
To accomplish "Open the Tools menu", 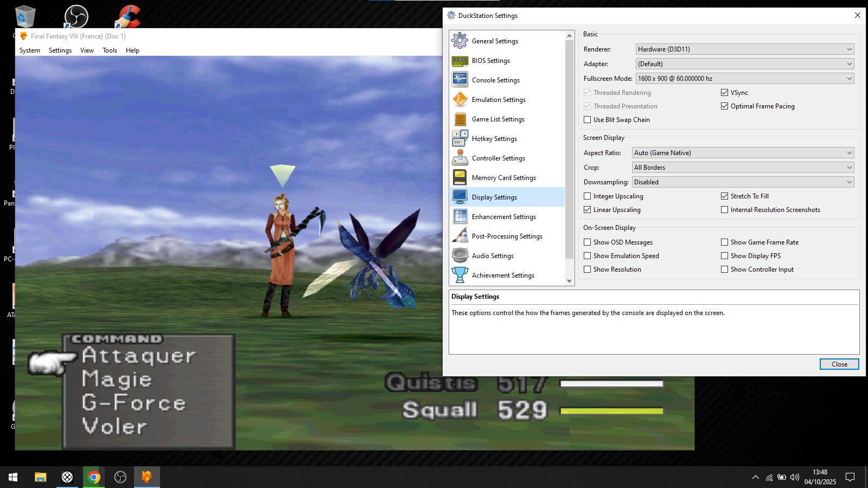I will coord(110,50).
